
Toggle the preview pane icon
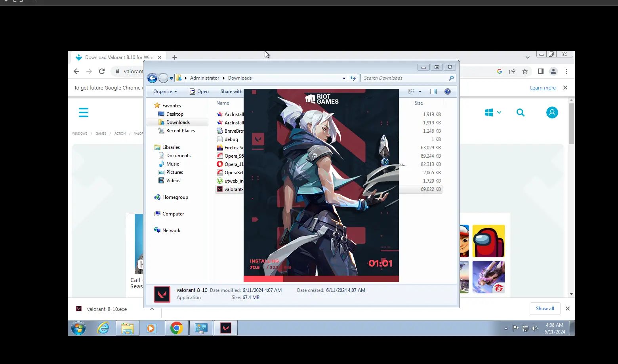[x=433, y=91]
